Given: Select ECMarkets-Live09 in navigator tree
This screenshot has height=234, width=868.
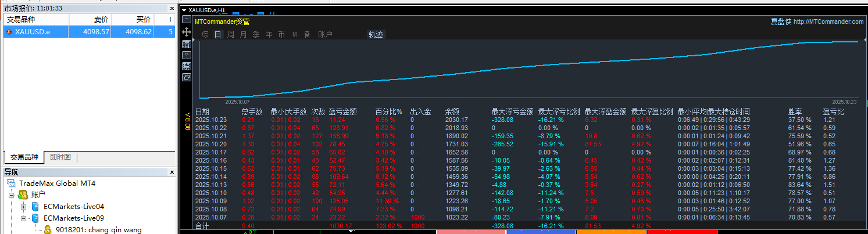Looking at the screenshot, I should click(x=74, y=218).
